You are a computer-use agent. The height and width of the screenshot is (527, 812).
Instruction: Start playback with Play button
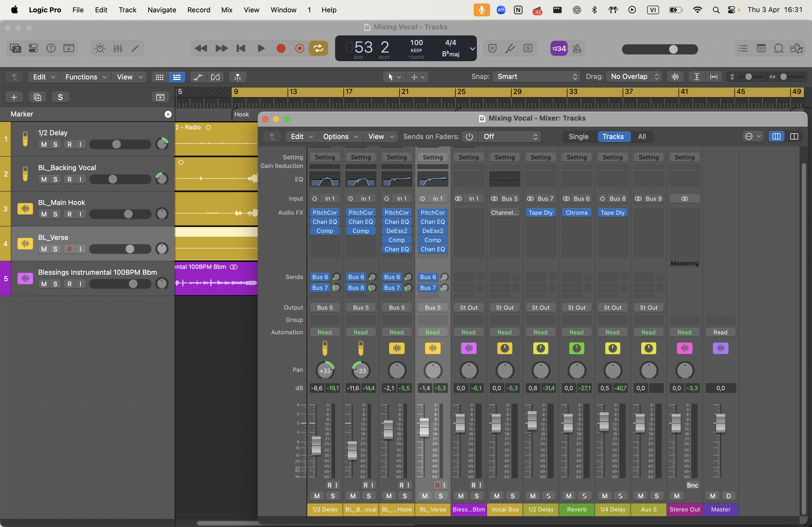pos(261,48)
